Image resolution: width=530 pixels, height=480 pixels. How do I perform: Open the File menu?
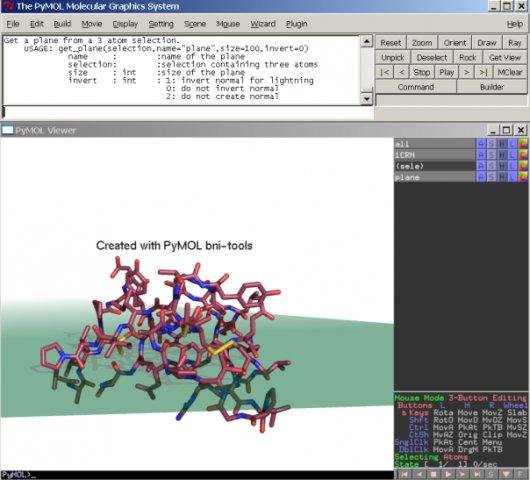click(13, 24)
